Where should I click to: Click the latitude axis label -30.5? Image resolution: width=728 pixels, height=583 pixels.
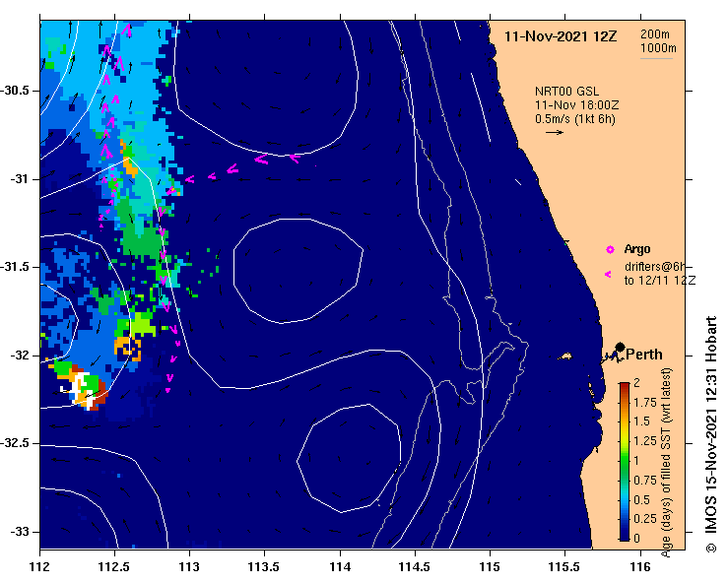click(x=15, y=91)
